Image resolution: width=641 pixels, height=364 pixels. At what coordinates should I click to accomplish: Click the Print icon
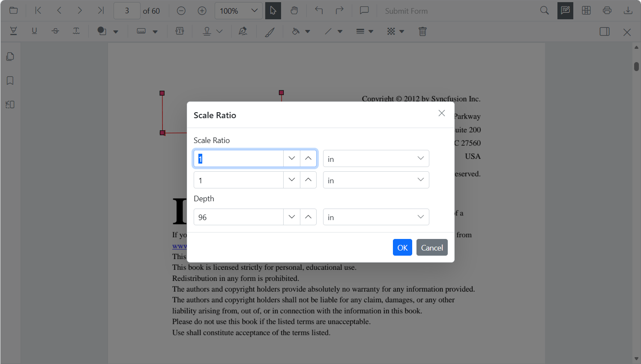pyautogui.click(x=607, y=11)
